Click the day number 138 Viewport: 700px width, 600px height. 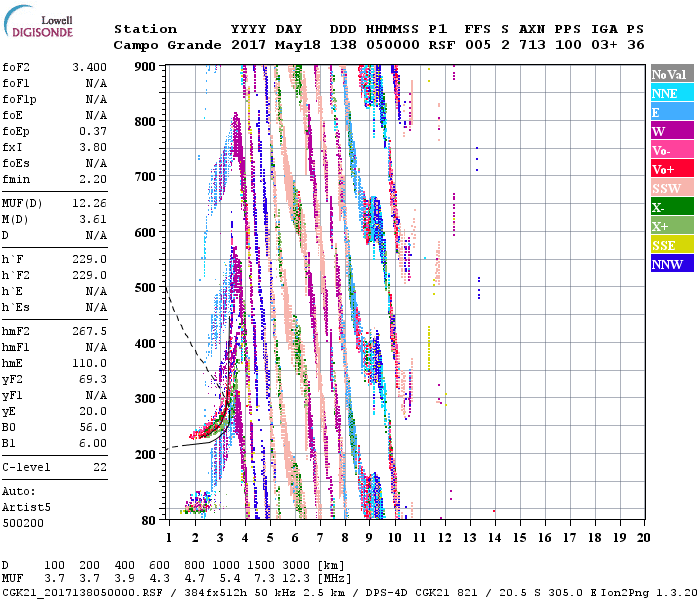click(343, 45)
